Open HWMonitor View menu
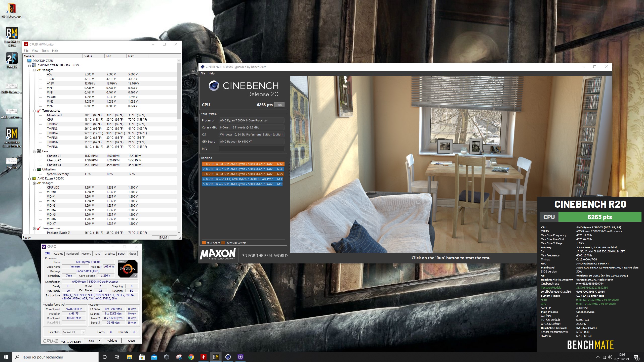 (35, 51)
